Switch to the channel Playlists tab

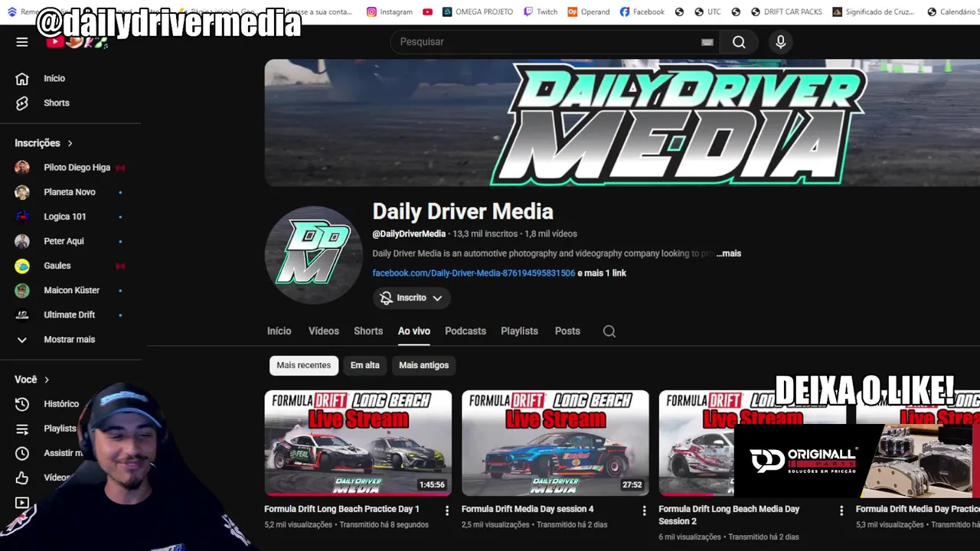coord(520,331)
